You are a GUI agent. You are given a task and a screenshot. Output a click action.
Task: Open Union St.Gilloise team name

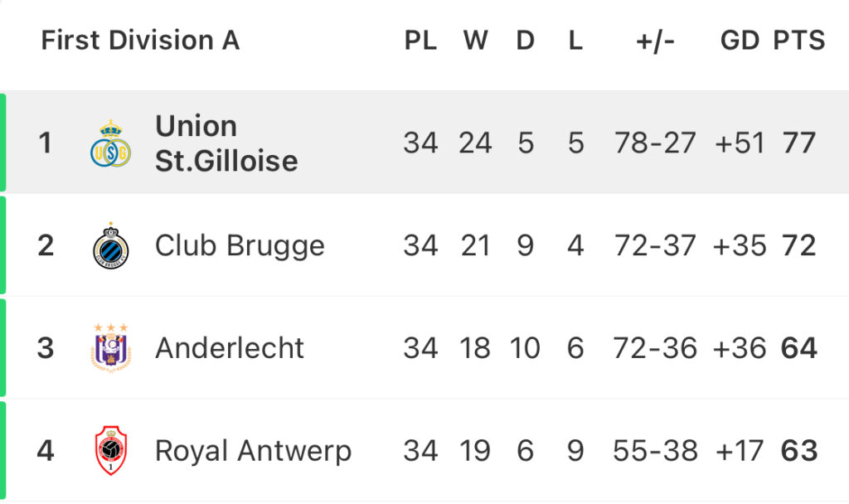point(226,143)
